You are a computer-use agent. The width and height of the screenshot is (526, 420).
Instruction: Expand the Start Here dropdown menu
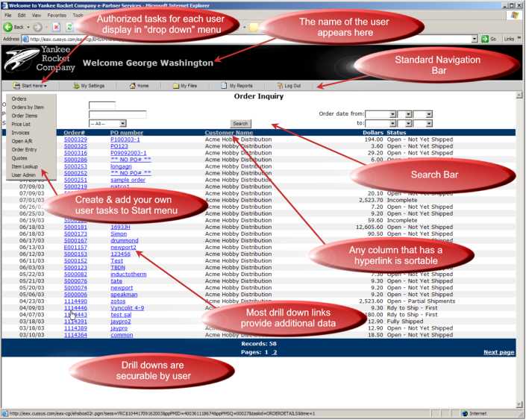point(34,86)
